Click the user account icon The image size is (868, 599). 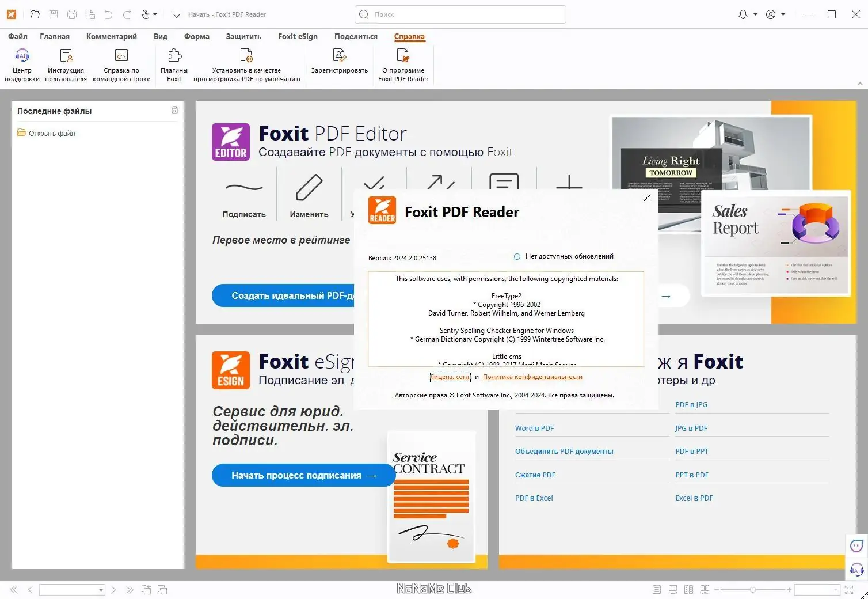pyautogui.click(x=771, y=14)
